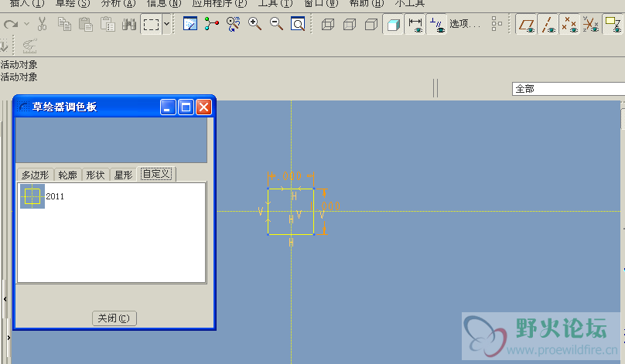The width and height of the screenshot is (625, 364).
Task: Click the left panel expand arrow
Action: pyautogui.click(x=9, y=338)
